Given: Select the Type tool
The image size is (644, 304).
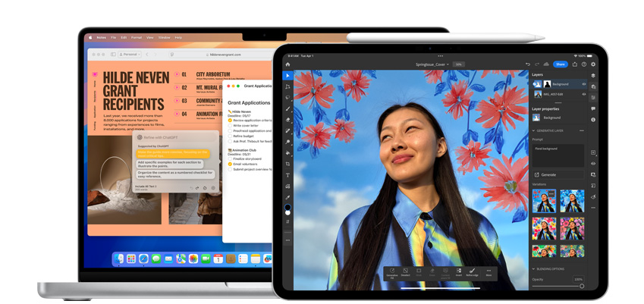Looking at the screenshot, I should pos(287,175).
